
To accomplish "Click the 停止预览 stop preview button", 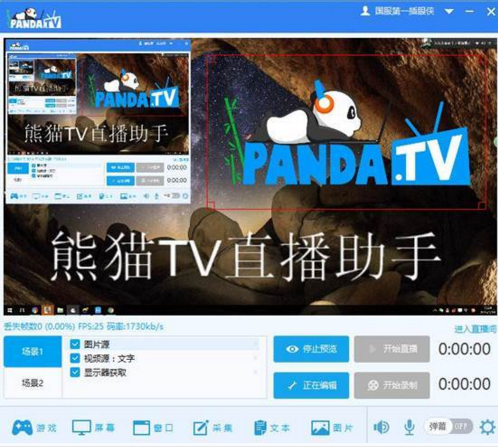I will pyautogui.click(x=311, y=349).
